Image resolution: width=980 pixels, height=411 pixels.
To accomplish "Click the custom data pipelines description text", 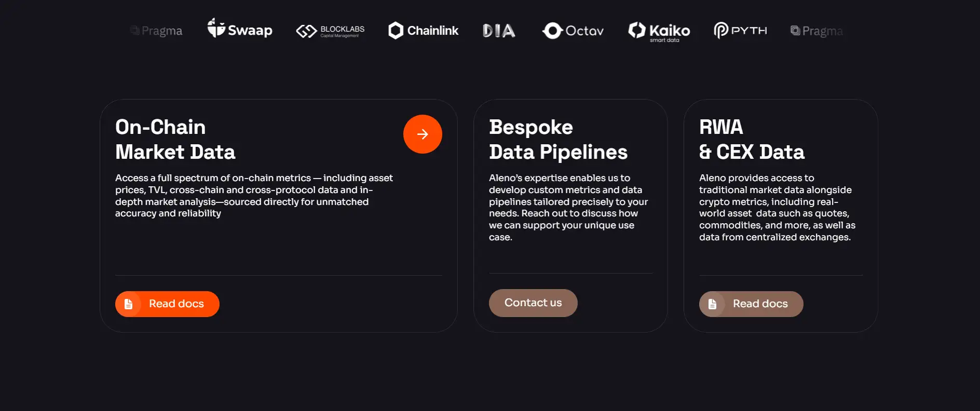I will [568, 208].
